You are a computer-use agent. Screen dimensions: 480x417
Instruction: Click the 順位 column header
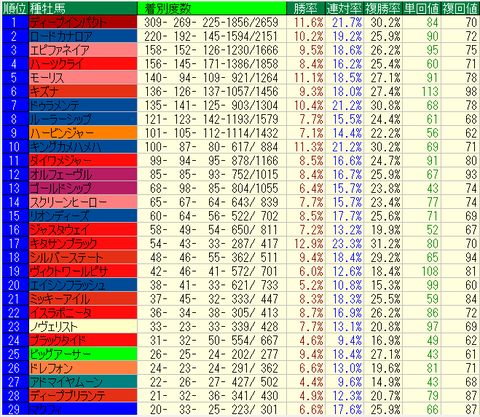coord(15,8)
